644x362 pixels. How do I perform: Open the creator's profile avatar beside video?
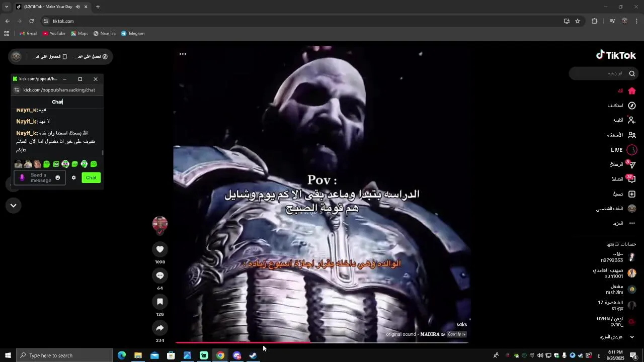(x=160, y=224)
